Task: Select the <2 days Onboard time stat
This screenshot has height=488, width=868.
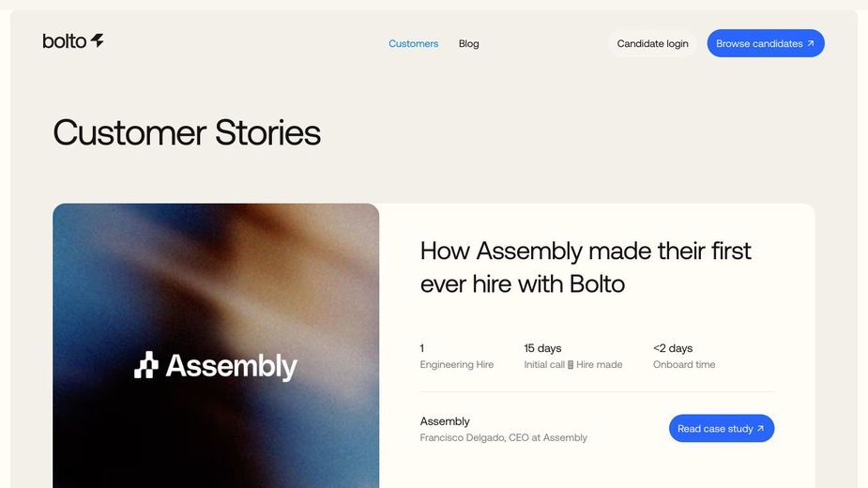Action: (684, 357)
